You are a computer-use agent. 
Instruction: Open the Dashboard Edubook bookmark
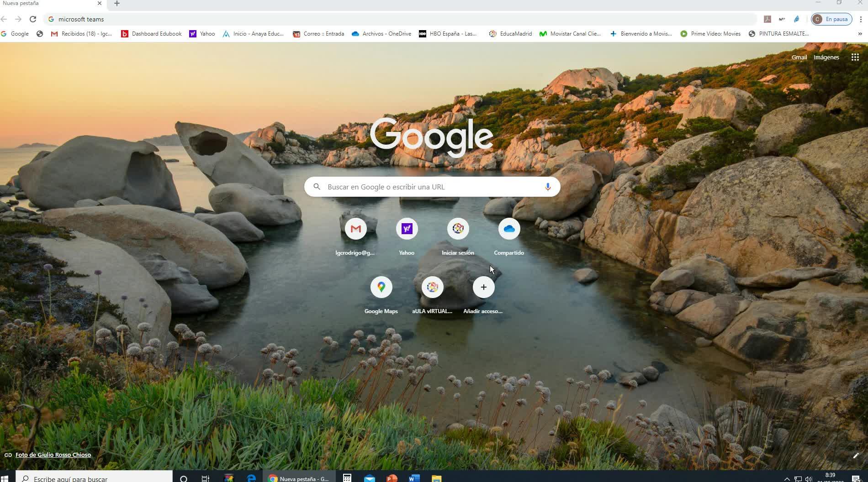[x=151, y=34]
